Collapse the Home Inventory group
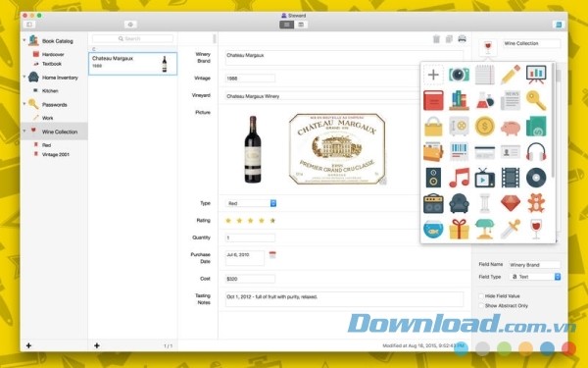 pyautogui.click(x=24, y=77)
